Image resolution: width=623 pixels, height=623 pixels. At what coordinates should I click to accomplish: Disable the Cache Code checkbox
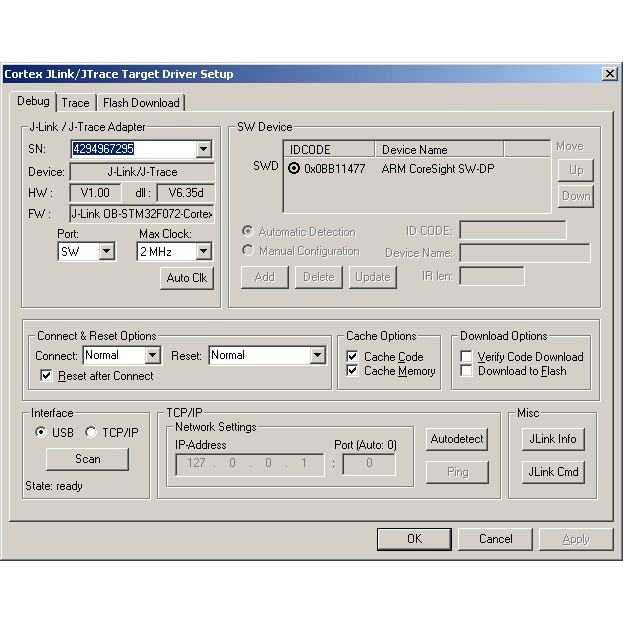[x=352, y=357]
